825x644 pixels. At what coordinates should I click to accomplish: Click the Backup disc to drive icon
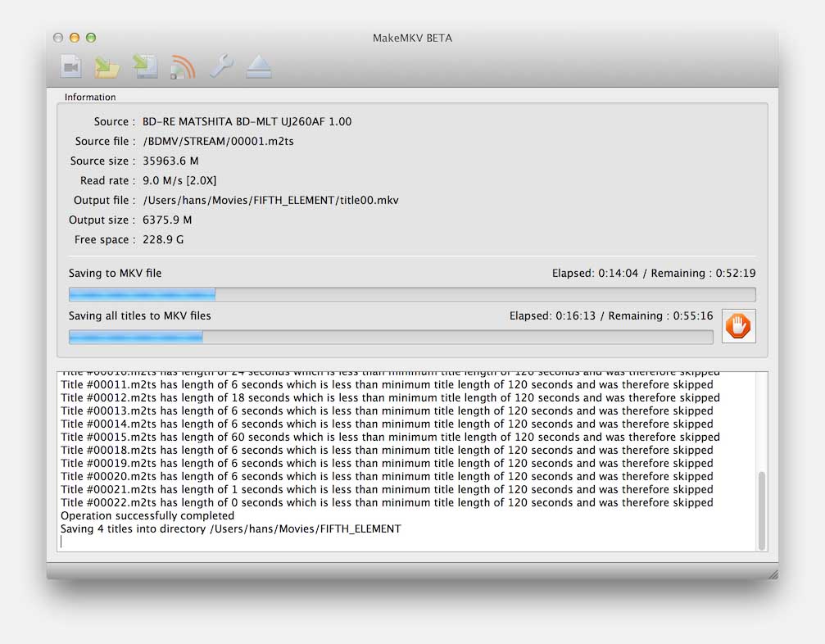(x=145, y=67)
